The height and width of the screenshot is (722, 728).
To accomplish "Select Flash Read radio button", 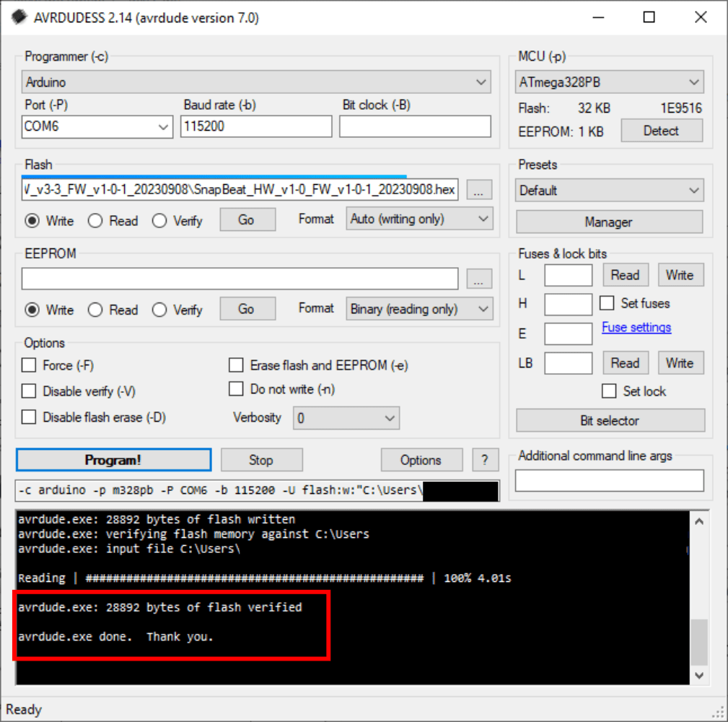I will click(x=95, y=221).
